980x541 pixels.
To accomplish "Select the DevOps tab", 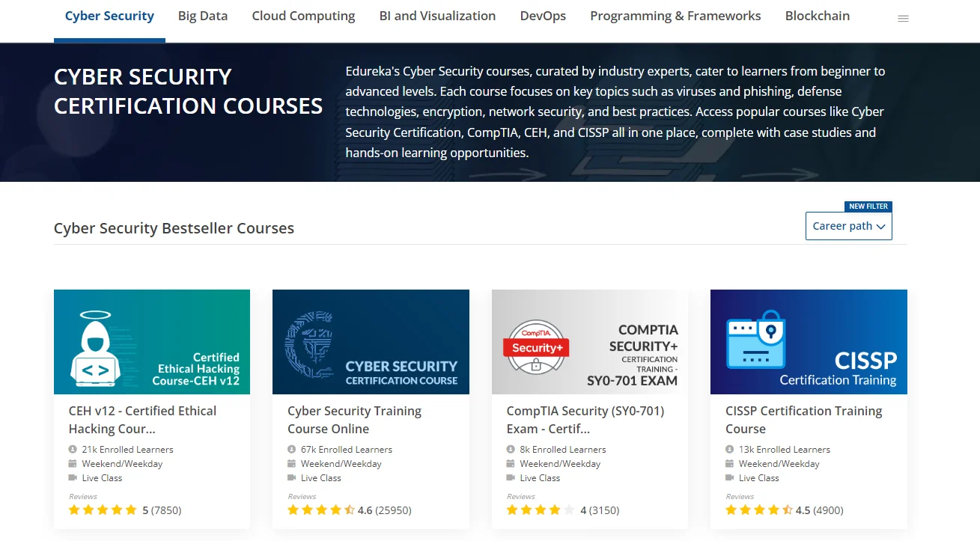I will tap(543, 16).
